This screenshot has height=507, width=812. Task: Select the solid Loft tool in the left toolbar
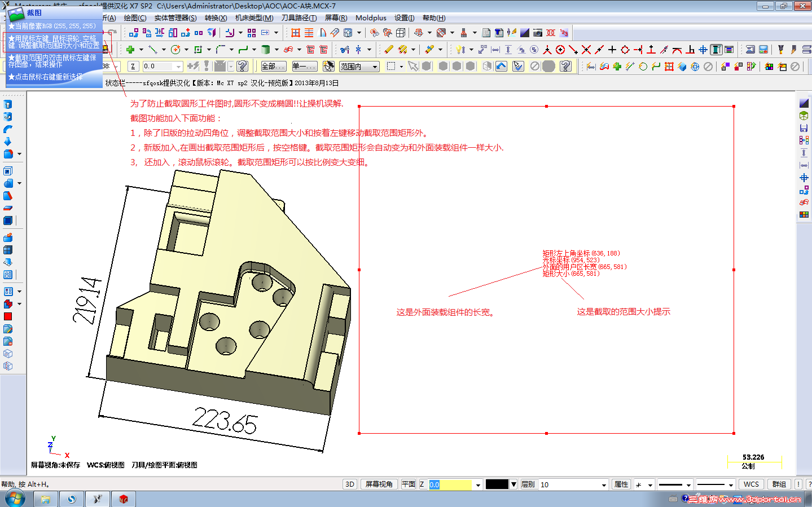8,142
